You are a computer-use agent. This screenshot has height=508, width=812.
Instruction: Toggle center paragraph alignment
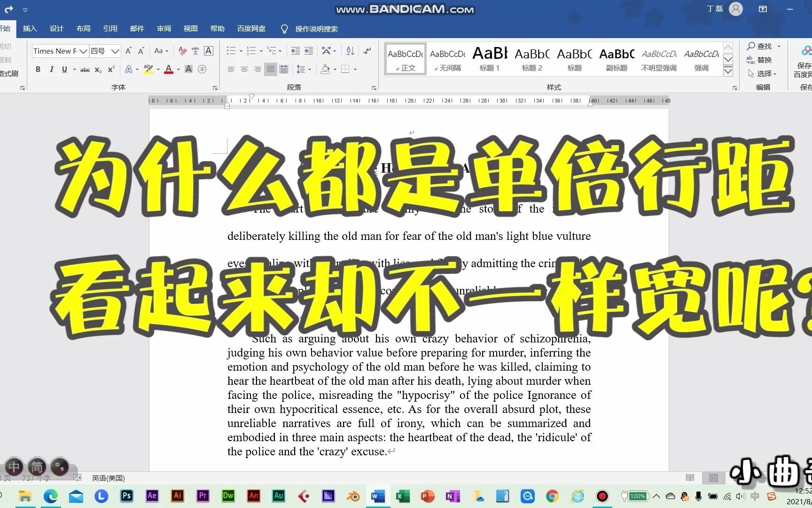click(244, 69)
